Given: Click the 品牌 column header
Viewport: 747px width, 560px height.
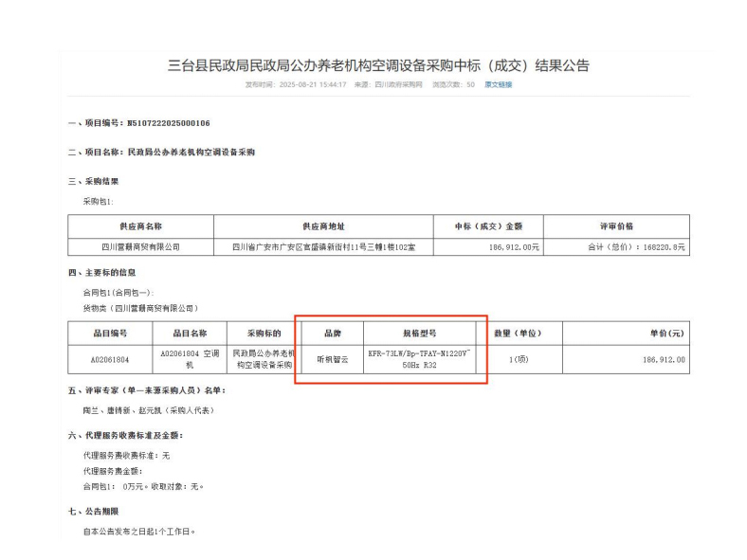Looking at the screenshot, I should click(333, 334).
